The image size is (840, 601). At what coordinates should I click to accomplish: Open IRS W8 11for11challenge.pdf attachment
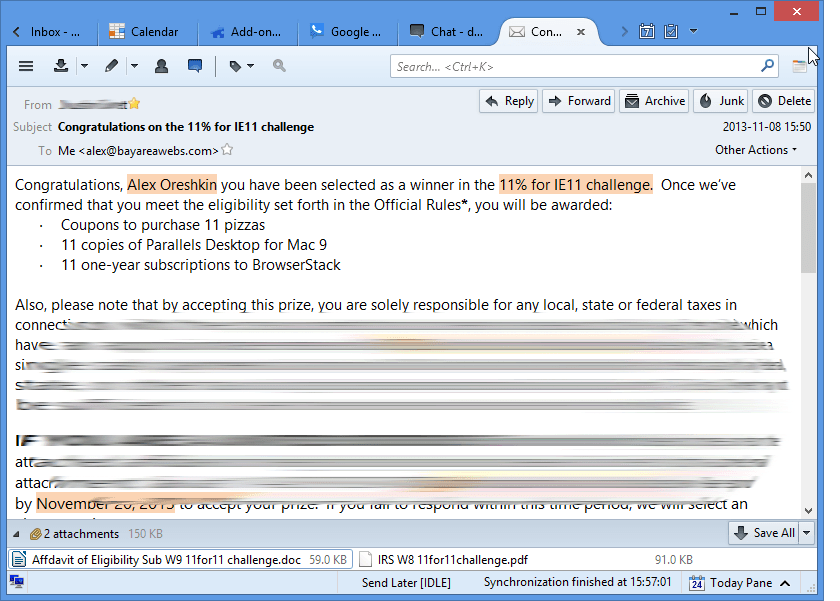pos(526,560)
